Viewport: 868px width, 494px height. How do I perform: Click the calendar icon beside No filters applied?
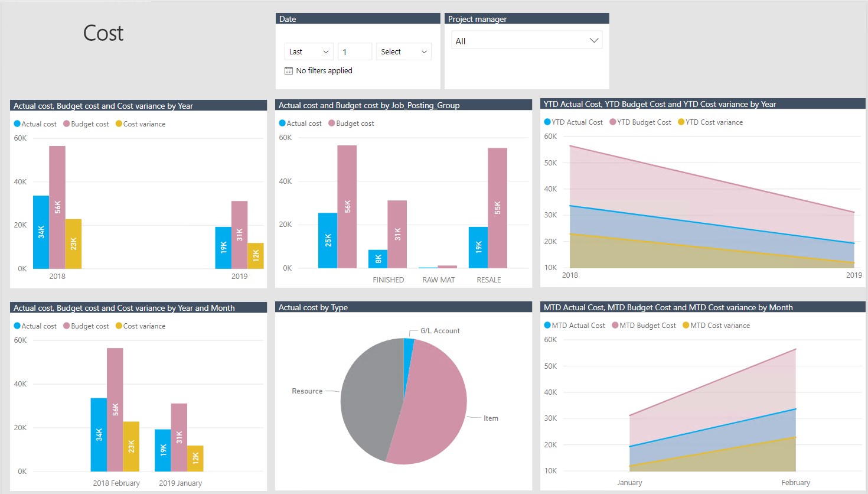(289, 70)
